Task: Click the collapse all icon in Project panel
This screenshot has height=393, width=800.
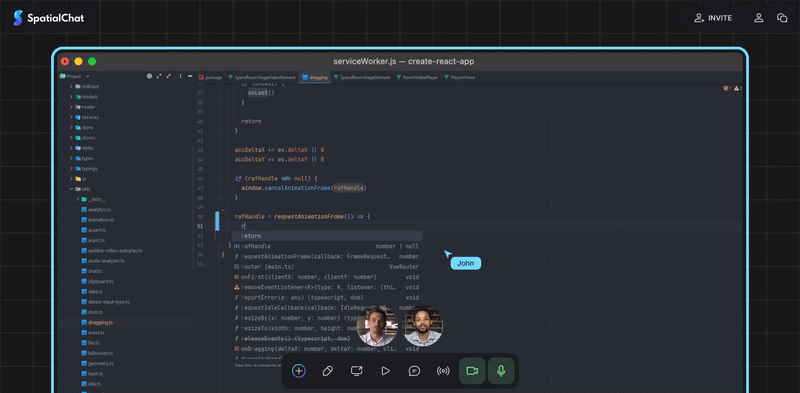Action: tap(168, 76)
